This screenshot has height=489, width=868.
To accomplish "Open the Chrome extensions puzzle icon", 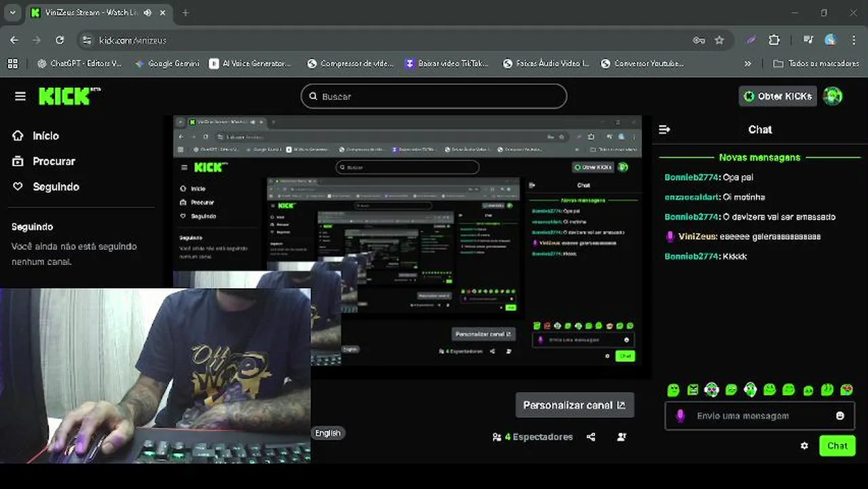I will pyautogui.click(x=774, y=40).
